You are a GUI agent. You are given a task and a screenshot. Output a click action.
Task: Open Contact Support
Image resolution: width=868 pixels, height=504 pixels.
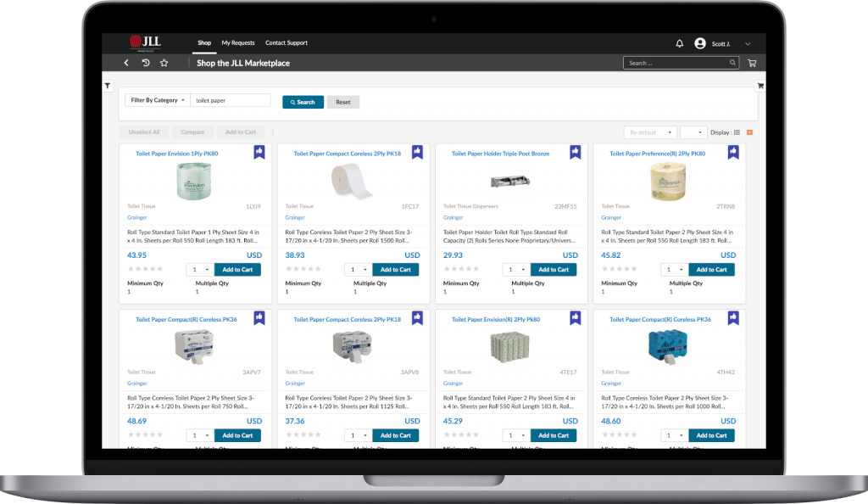pyautogui.click(x=287, y=42)
